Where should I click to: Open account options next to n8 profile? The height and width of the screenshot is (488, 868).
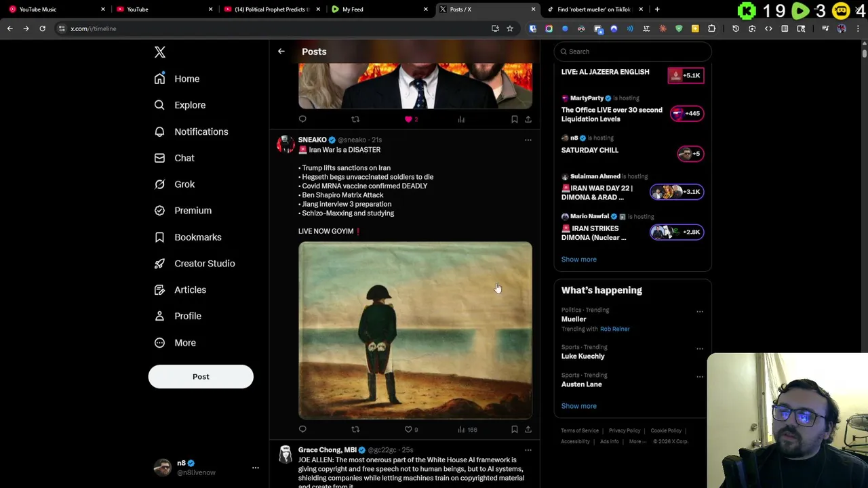256,468
